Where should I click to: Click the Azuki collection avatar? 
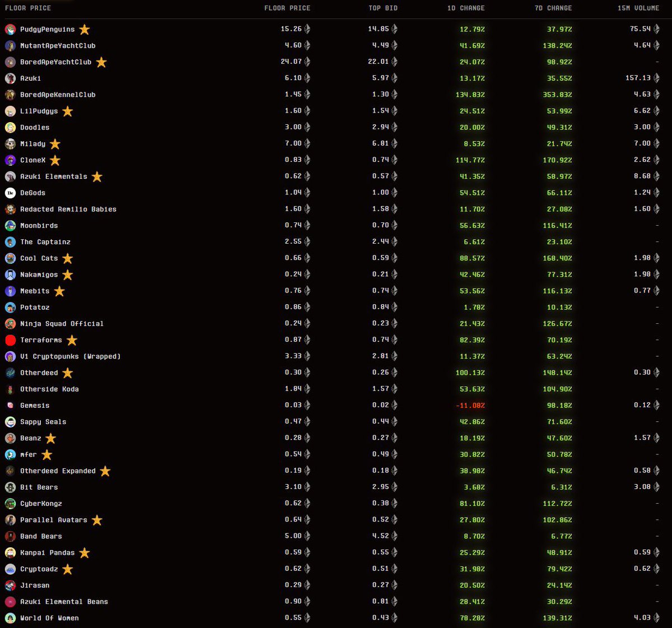pyautogui.click(x=10, y=78)
